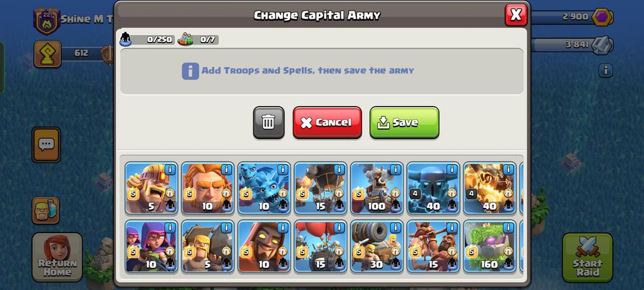Save the capital army
Screen dimensions: 644x290
coord(405,122)
